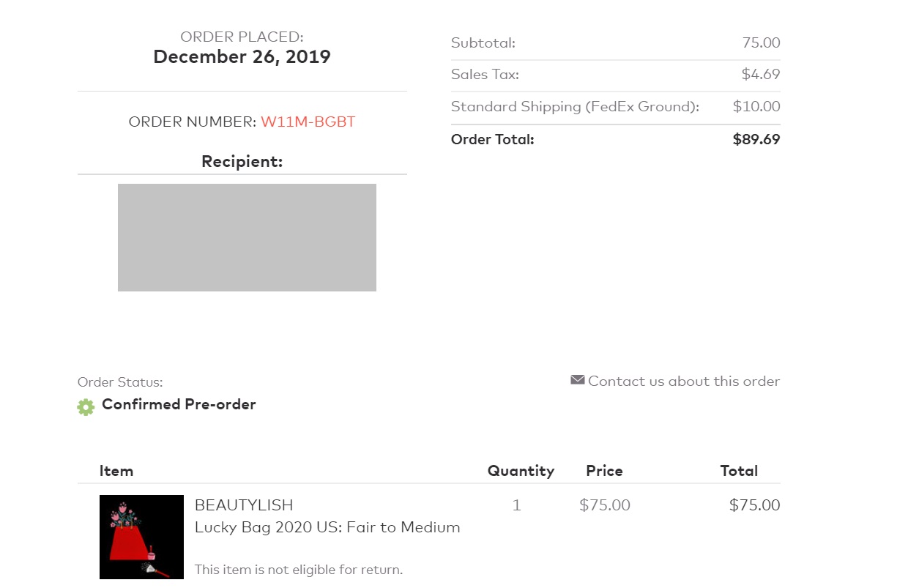Click 'This item is not eligible for return' note
919x588 pixels.
299,569
